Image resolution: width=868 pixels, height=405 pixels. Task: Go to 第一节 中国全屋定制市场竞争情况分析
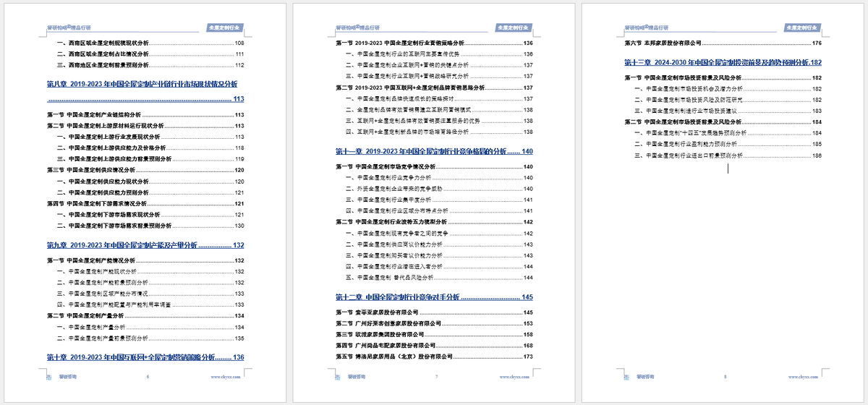[x=435, y=167]
